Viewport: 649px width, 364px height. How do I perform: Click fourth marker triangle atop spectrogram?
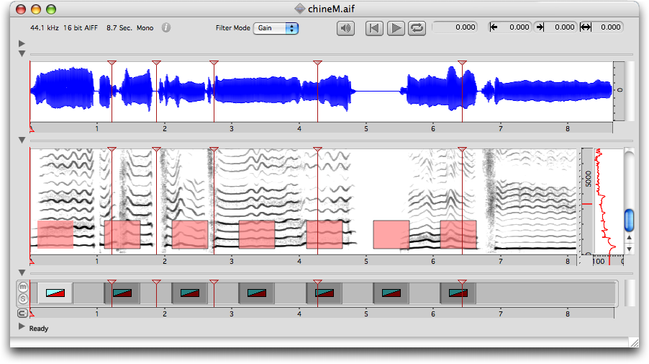[317, 149]
